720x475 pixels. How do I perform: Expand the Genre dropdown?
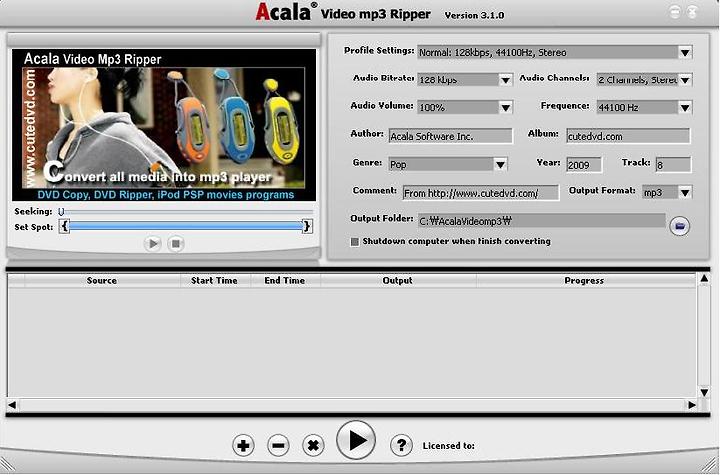[500, 164]
